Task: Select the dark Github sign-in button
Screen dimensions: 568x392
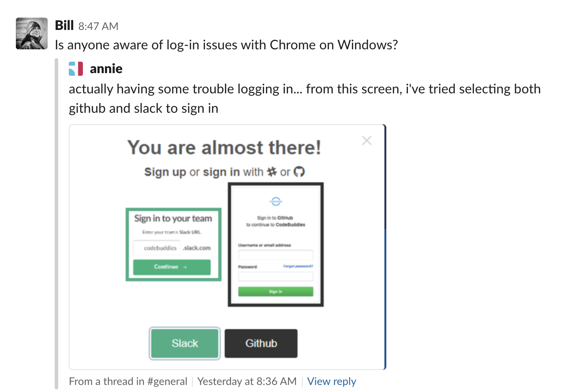Action: click(261, 344)
